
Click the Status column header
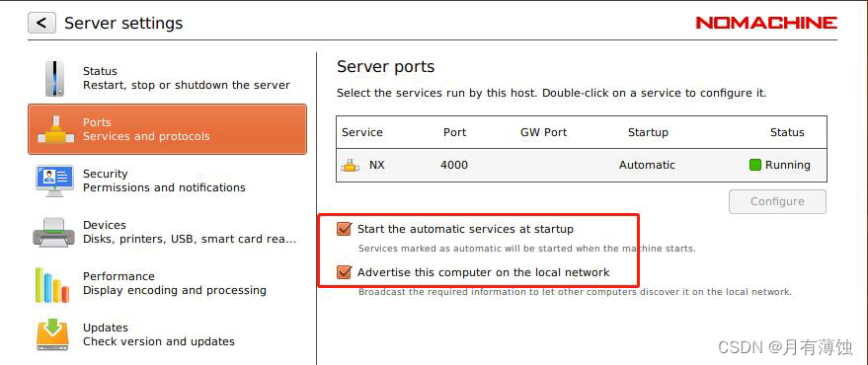click(x=787, y=133)
